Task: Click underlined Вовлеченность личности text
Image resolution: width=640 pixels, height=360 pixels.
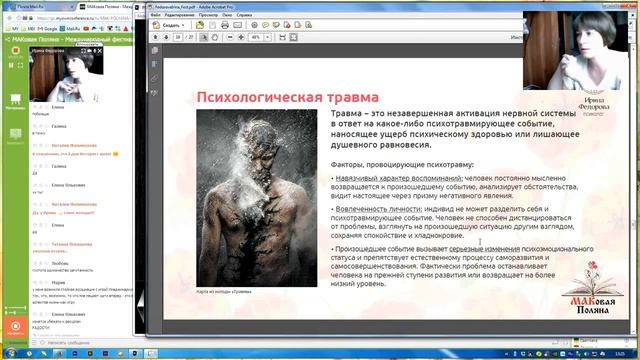Action: point(378,209)
